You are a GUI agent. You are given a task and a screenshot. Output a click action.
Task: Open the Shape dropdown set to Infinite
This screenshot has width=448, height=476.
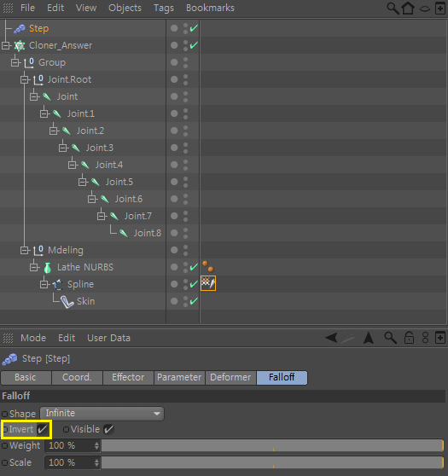coord(102,414)
